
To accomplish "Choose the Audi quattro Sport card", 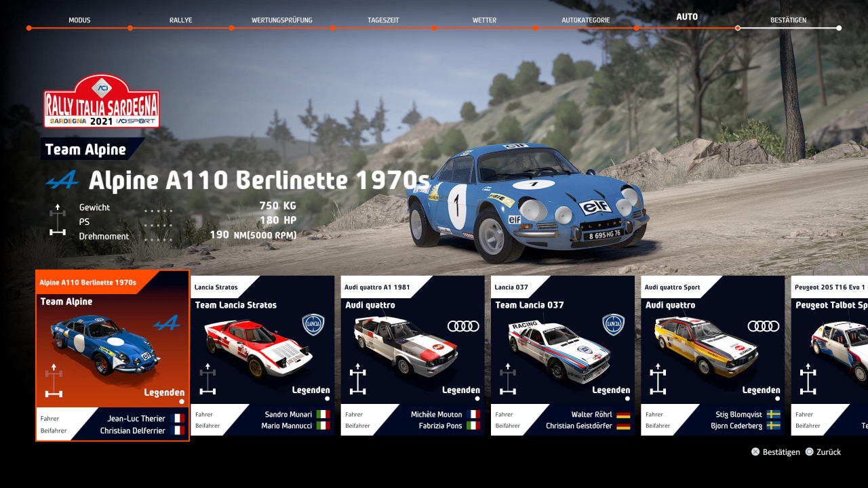I will click(713, 356).
